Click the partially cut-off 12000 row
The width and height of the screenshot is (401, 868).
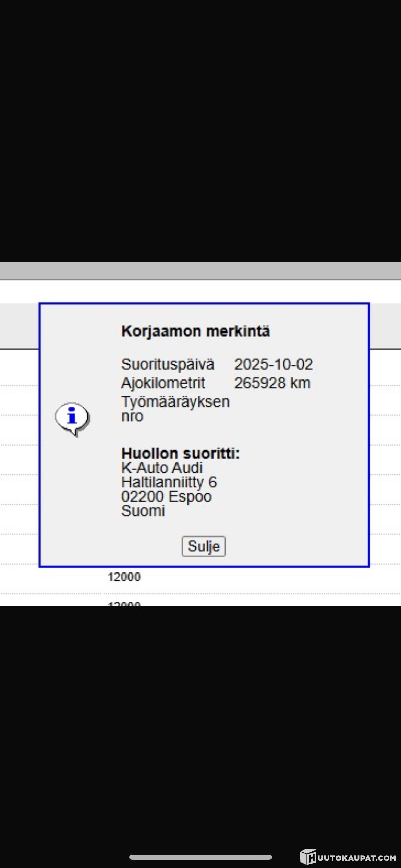[x=124, y=603]
